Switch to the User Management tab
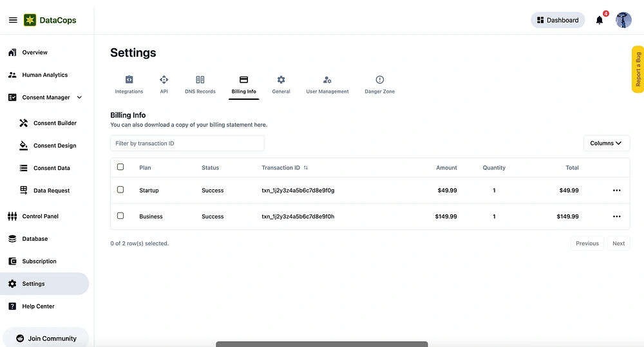Screen dimensions: 644x347 coord(327,85)
